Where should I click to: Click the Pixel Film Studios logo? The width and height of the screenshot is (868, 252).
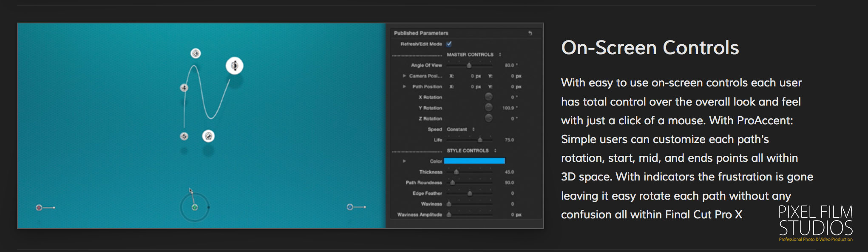pos(816,223)
